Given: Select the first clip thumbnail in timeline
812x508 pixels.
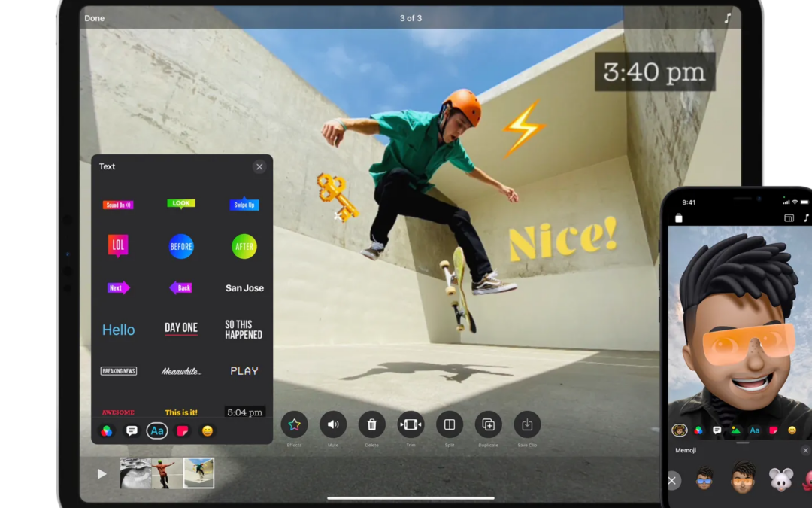Looking at the screenshot, I should [136, 473].
